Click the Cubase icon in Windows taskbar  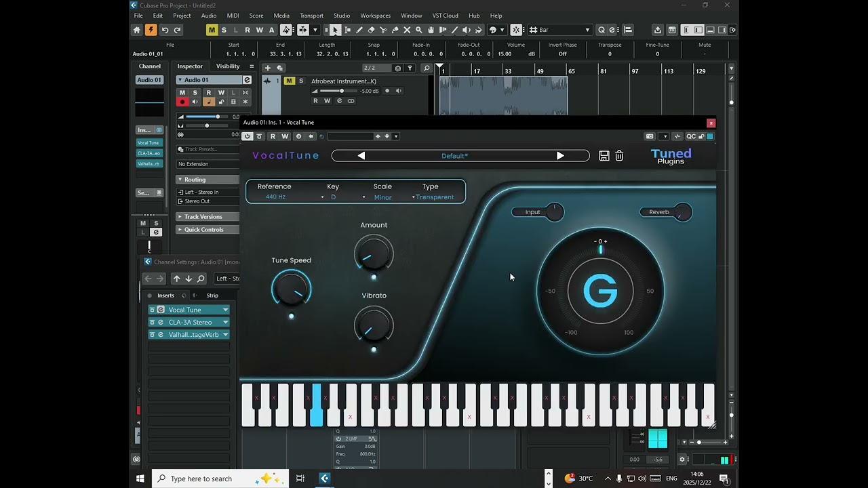pyautogui.click(x=324, y=479)
